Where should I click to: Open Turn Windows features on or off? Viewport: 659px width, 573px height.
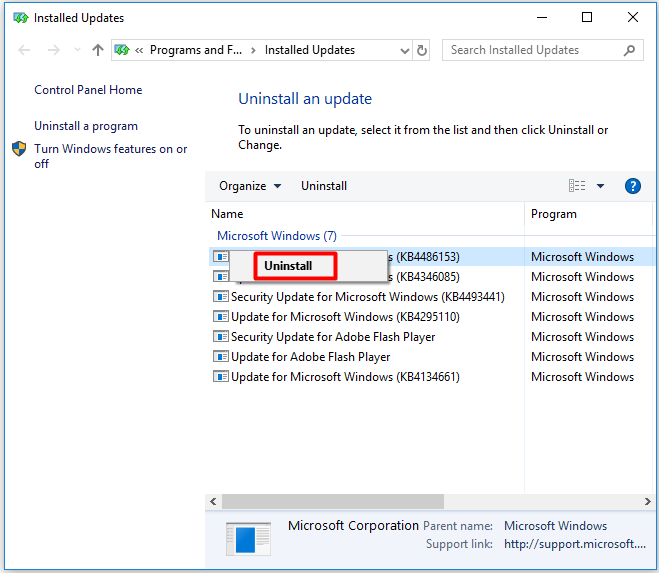tap(111, 156)
